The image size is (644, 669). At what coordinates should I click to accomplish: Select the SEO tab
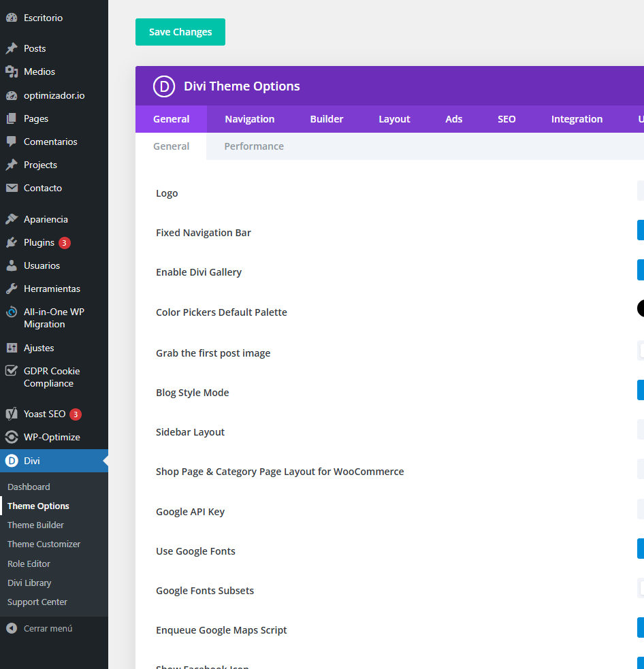[x=506, y=119]
